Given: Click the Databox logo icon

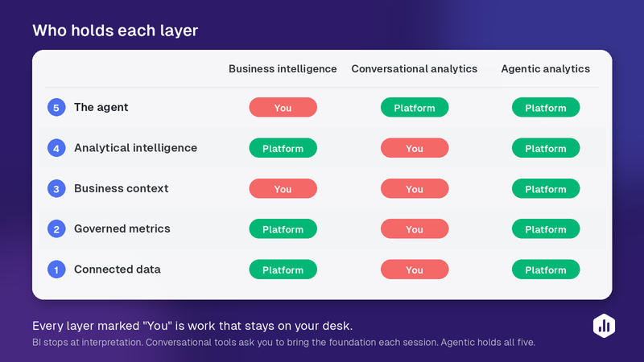Looking at the screenshot, I should (604, 326).
